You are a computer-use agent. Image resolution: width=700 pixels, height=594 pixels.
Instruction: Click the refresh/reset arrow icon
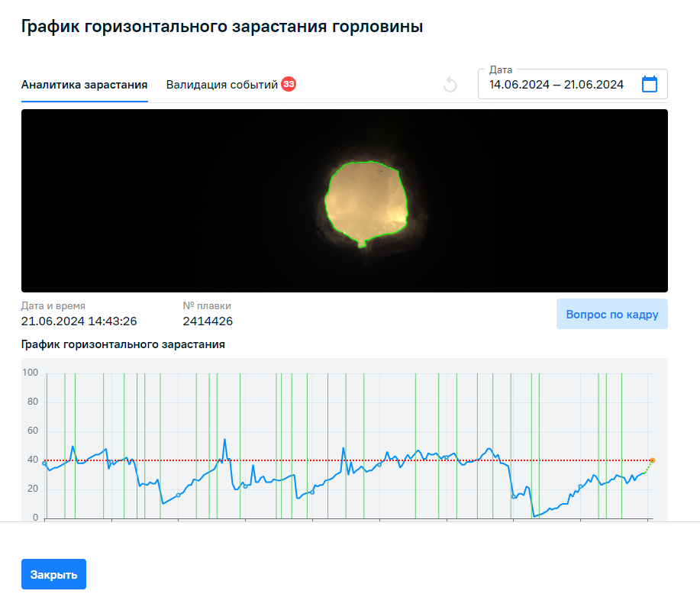pos(450,84)
